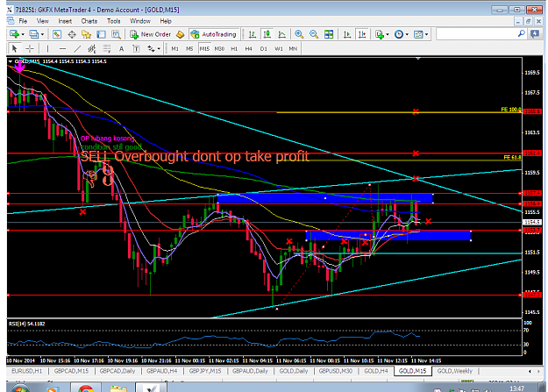Switch chart to bar chart mode
The width and height of the screenshot is (548, 392).
point(252,34)
